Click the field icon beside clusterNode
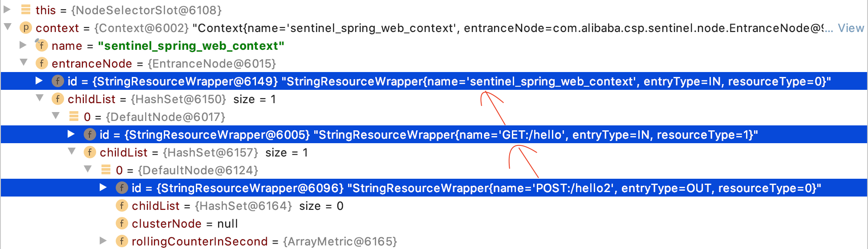 (122, 223)
